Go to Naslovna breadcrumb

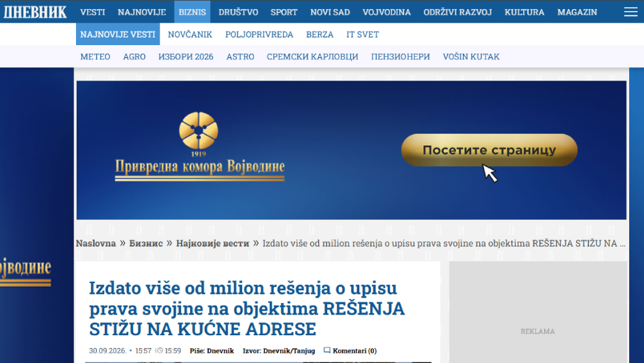coord(96,243)
